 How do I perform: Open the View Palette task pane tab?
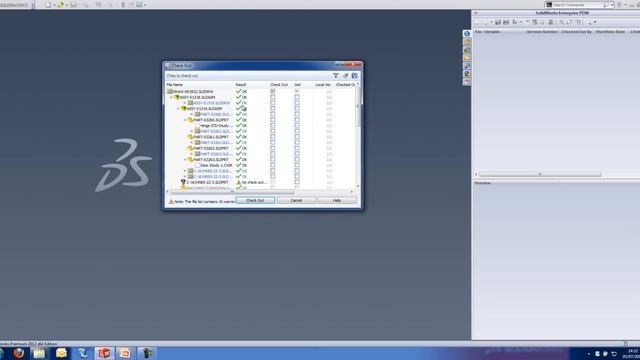[467, 66]
